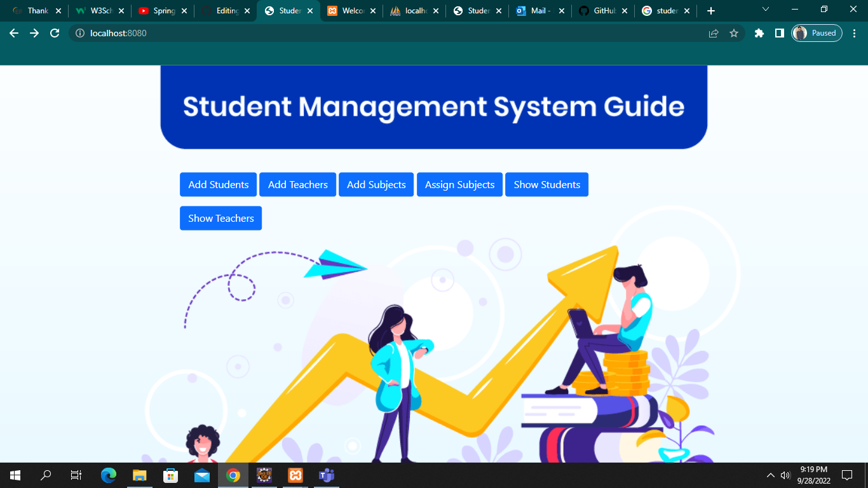Open the Windows Start menu
Image resolution: width=868 pixels, height=488 pixels.
(x=15, y=475)
